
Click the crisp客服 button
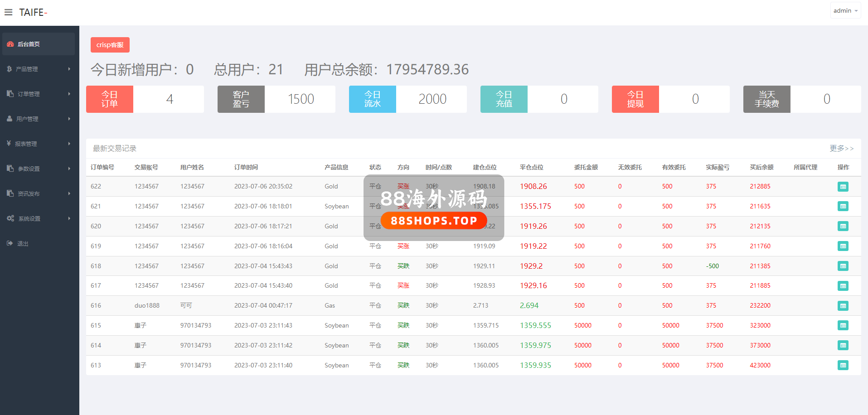click(x=110, y=45)
